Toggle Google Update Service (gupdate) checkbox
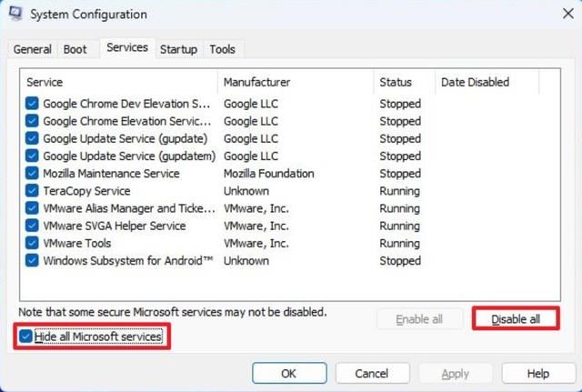 click(32, 139)
